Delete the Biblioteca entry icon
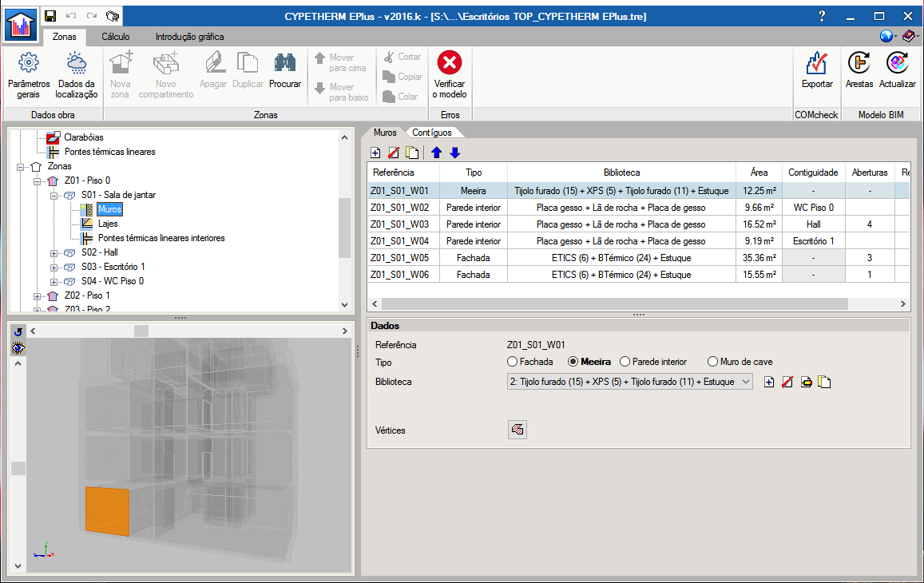 tap(787, 382)
